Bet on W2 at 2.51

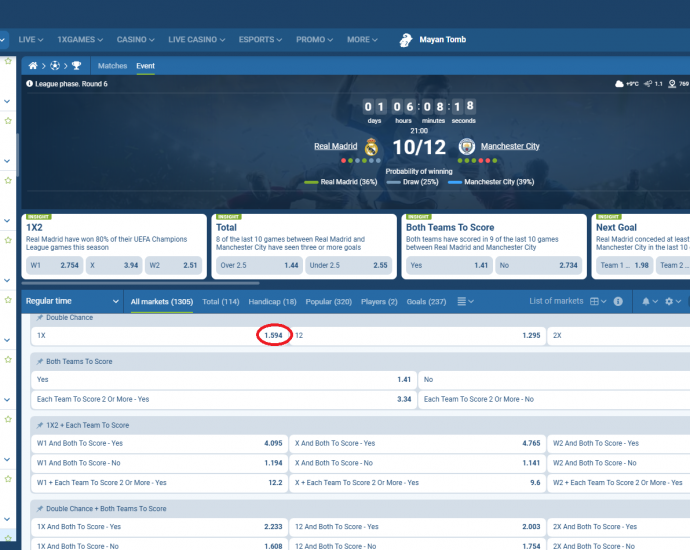coord(173,265)
